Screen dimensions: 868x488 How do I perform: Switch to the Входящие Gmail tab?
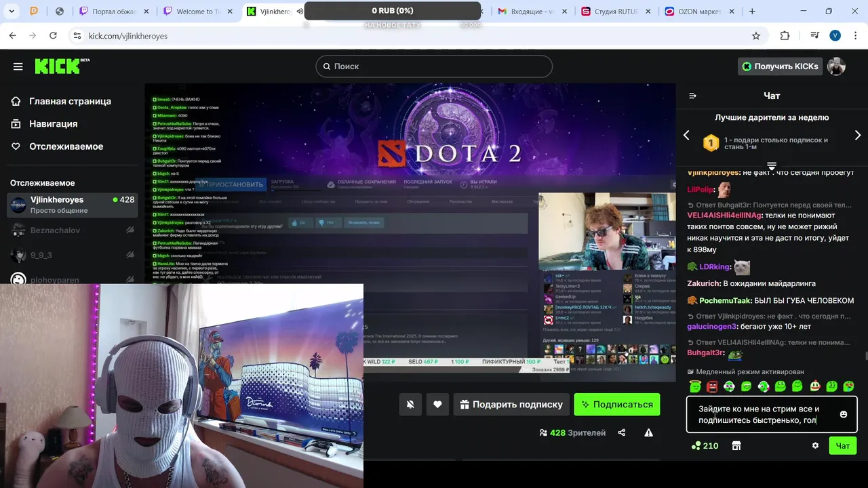531,12
